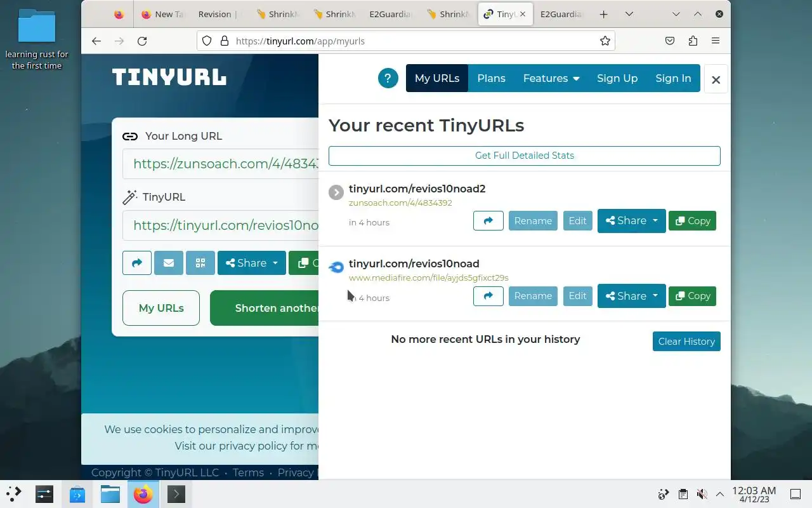Close the My URLs side panel
Image resolution: width=812 pixels, height=508 pixels.
coord(716,79)
